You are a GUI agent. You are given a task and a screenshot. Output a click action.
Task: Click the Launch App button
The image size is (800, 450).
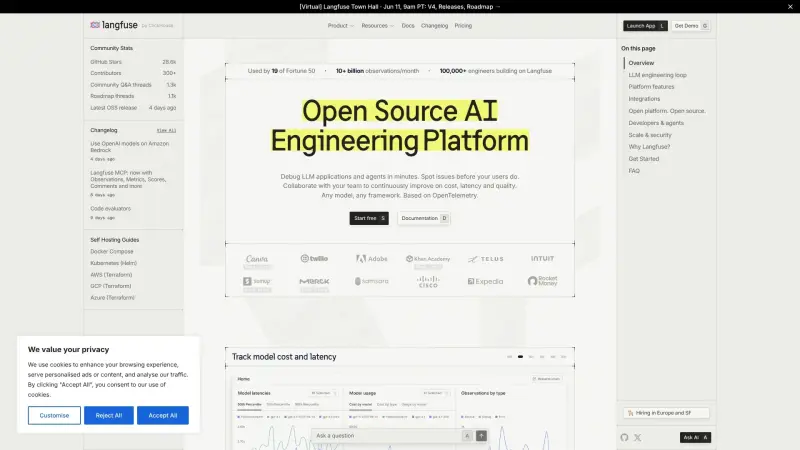(x=645, y=26)
